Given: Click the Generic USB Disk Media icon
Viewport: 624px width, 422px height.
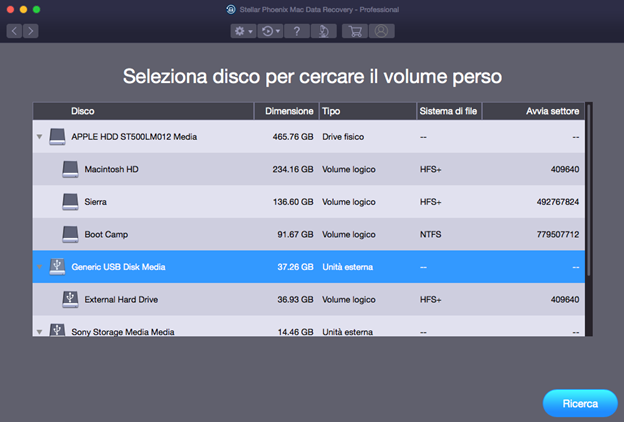Looking at the screenshot, I should point(57,267).
